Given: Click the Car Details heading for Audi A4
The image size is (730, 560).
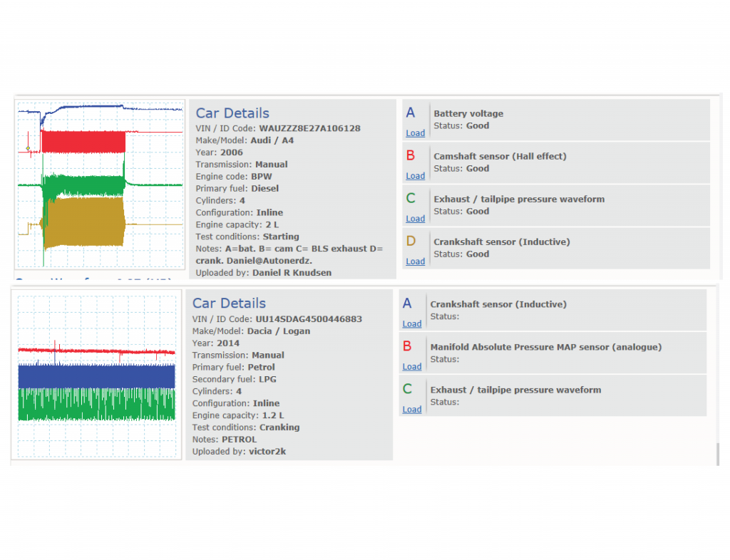Looking at the screenshot, I should pyautogui.click(x=232, y=113).
